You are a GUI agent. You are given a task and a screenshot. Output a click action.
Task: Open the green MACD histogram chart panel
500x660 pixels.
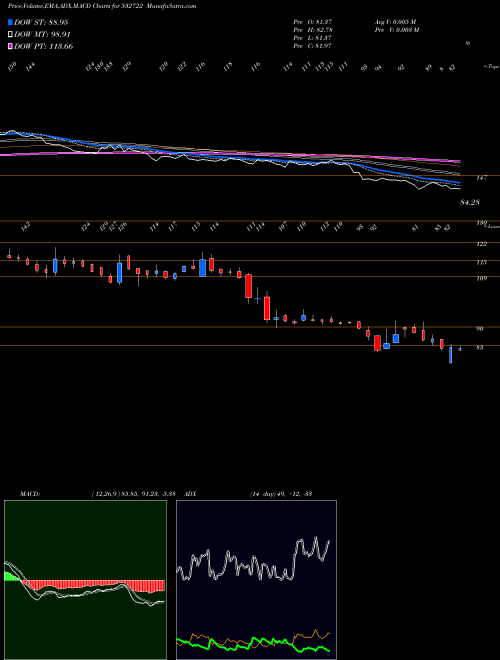click(x=85, y=580)
